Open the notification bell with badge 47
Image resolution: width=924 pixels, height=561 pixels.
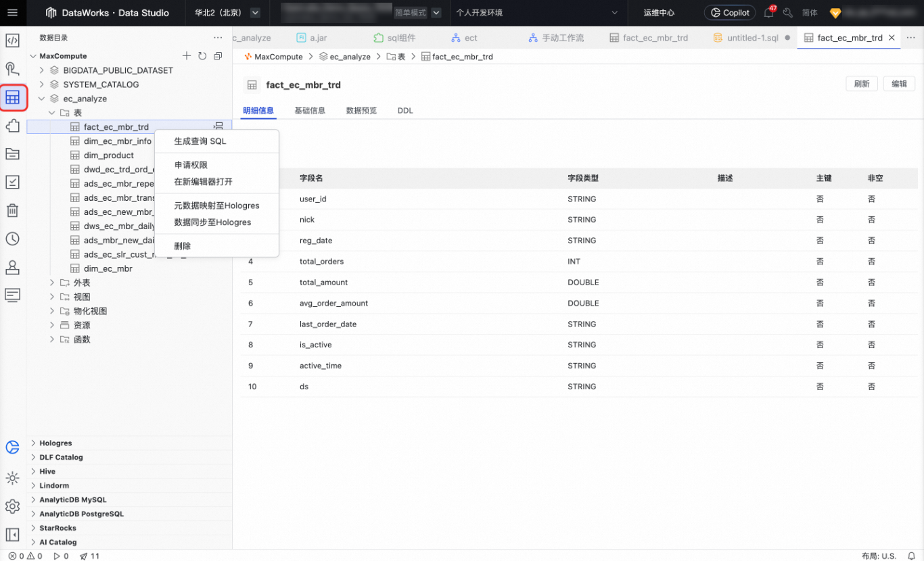(x=768, y=13)
